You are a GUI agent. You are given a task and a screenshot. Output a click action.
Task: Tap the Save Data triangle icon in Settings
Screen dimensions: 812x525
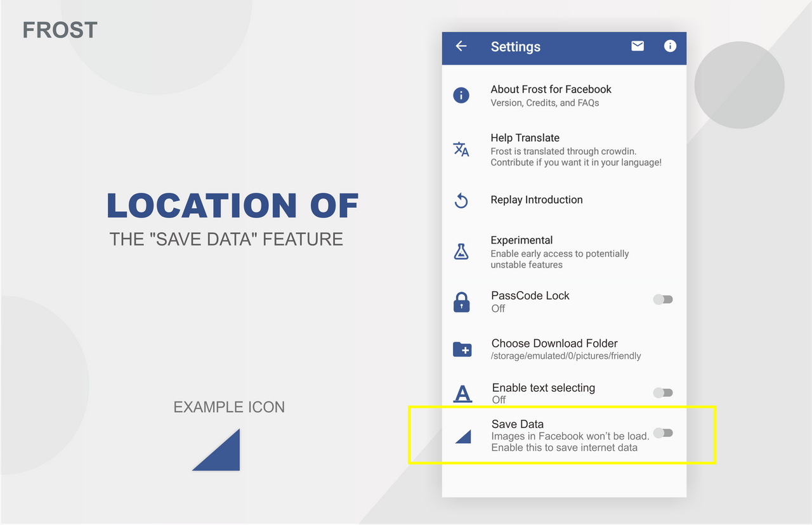click(x=463, y=436)
